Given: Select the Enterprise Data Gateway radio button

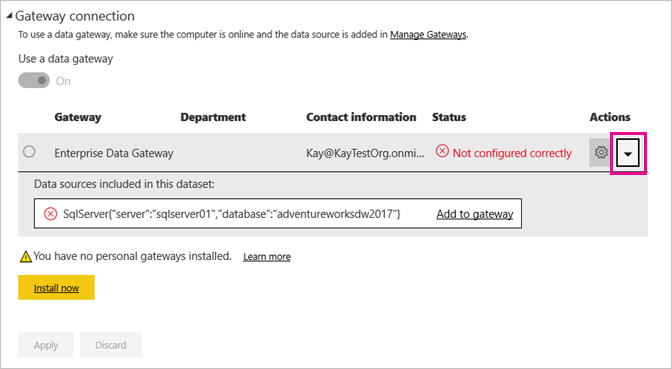Looking at the screenshot, I should pyautogui.click(x=29, y=152).
